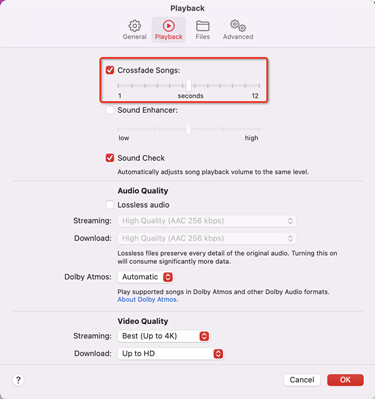Confirm settings with the OK button

345,380
